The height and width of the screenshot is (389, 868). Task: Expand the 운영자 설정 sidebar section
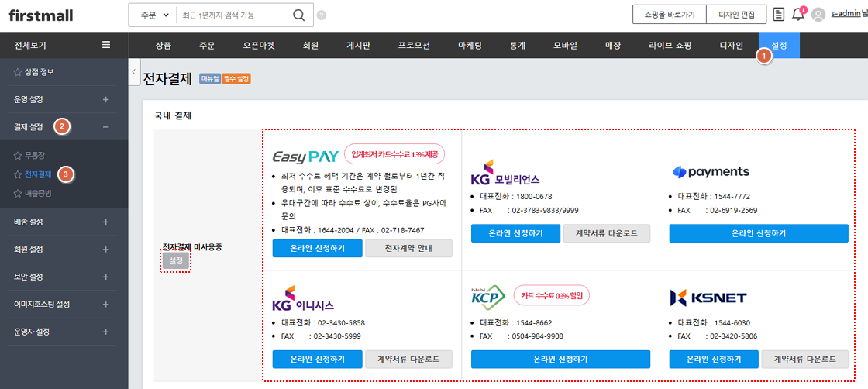coord(105,332)
